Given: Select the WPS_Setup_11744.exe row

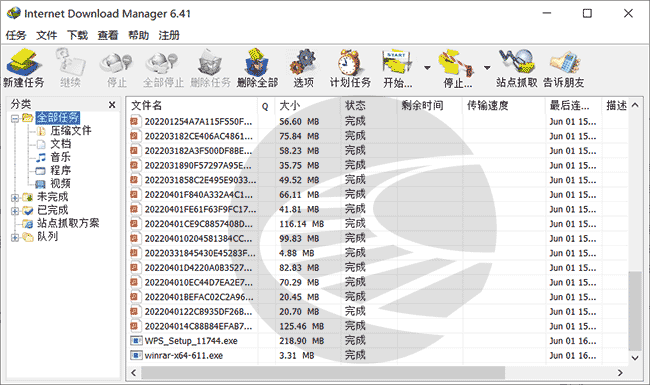Looking at the screenshot, I should coord(377,341).
